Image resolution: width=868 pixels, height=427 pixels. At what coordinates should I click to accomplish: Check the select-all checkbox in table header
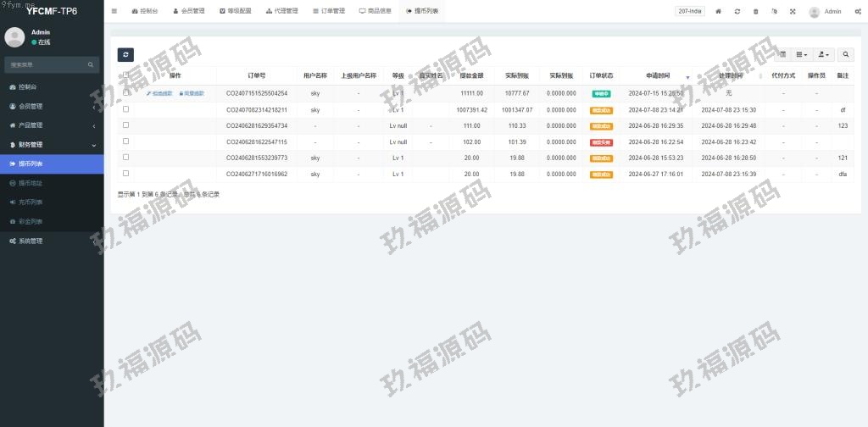point(126,75)
